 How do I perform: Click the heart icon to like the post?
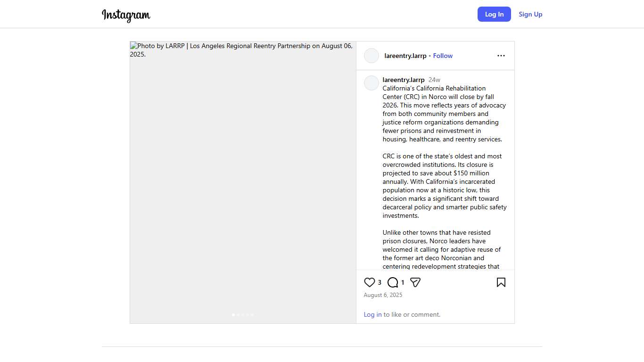tap(370, 282)
